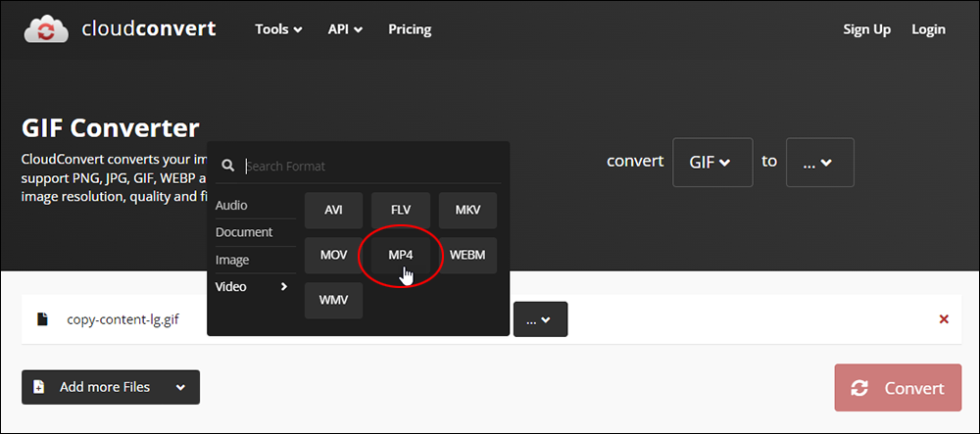Click the red Convert button
Image resolution: width=980 pixels, height=434 pixels.
tap(898, 388)
